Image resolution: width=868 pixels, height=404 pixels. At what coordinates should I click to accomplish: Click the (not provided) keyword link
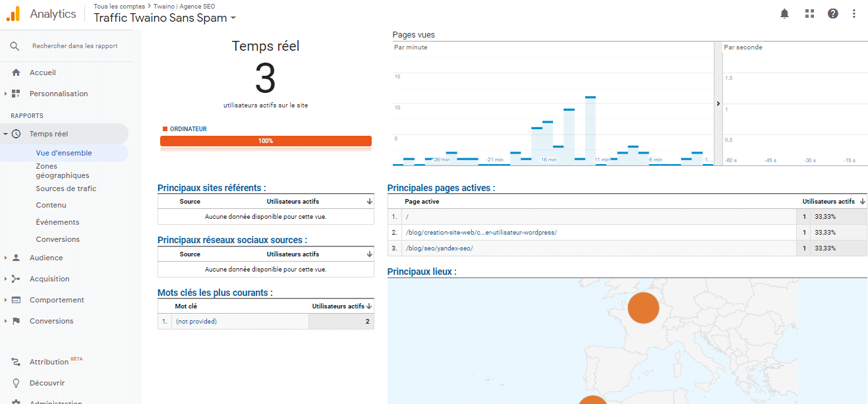point(196,322)
